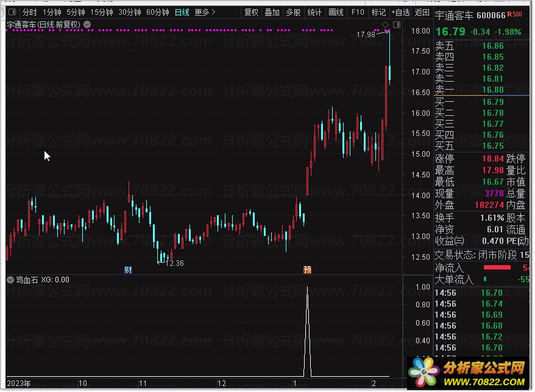
Task: Click the 标记 mark button
Action: tap(379, 13)
